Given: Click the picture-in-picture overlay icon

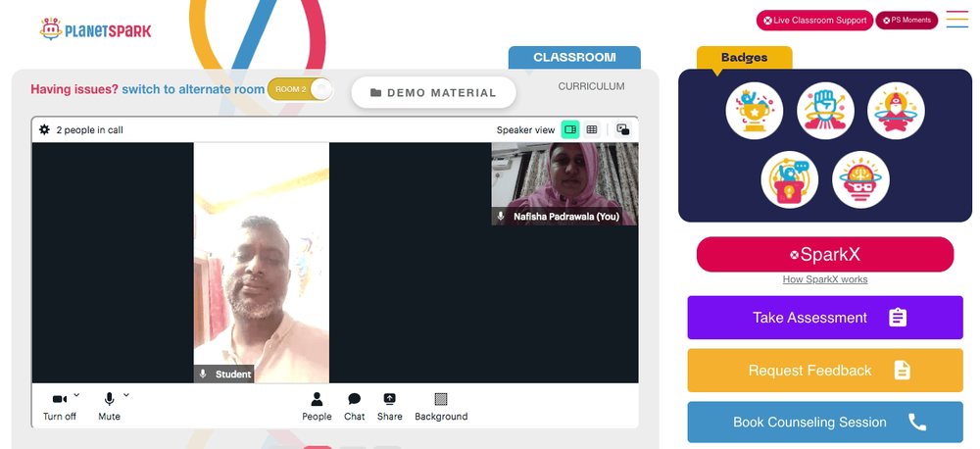Looking at the screenshot, I should (x=622, y=129).
